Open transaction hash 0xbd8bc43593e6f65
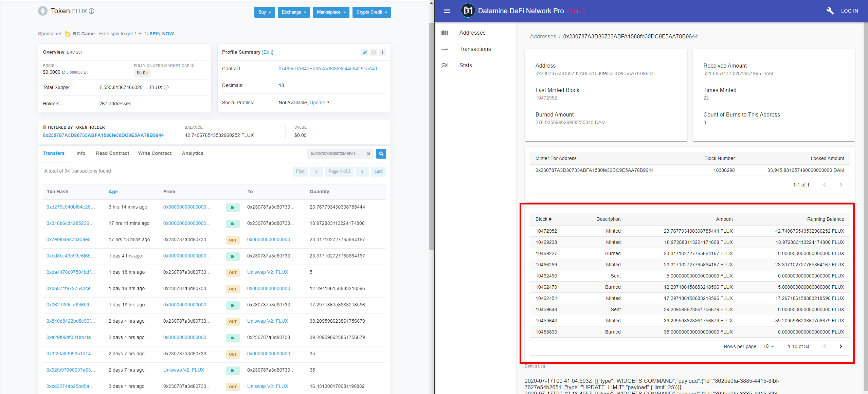 point(71,256)
